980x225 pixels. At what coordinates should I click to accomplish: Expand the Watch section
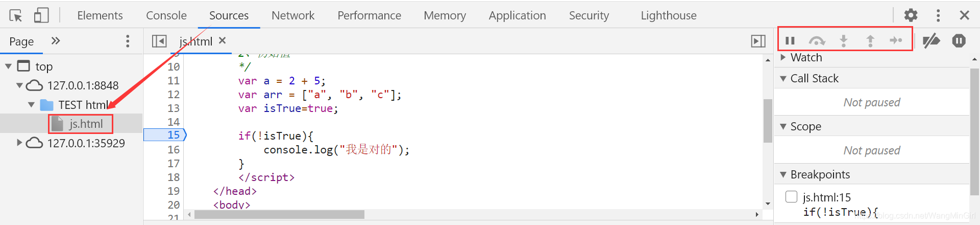click(783, 57)
